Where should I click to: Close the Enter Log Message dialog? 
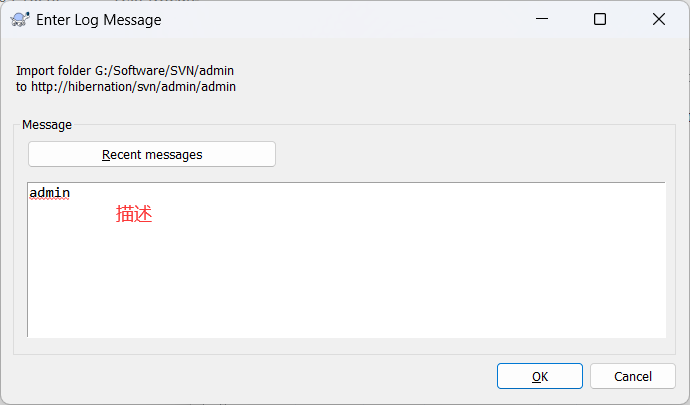tap(658, 19)
